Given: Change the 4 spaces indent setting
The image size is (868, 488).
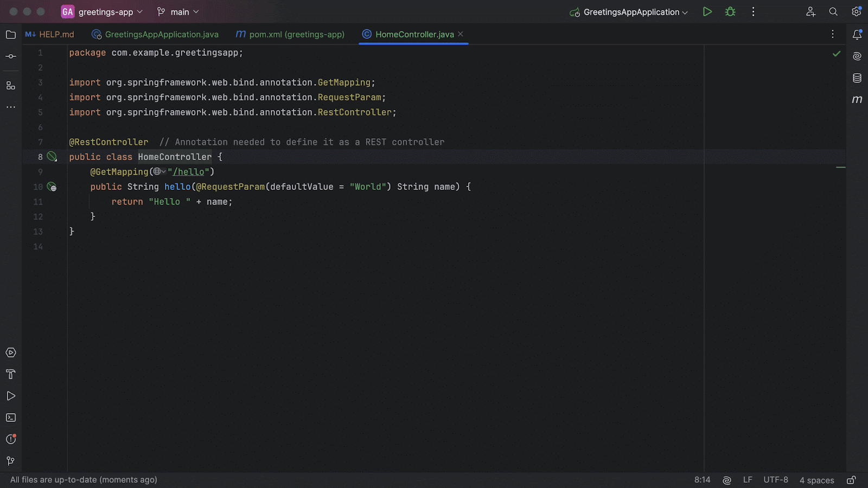Looking at the screenshot, I should [x=816, y=480].
